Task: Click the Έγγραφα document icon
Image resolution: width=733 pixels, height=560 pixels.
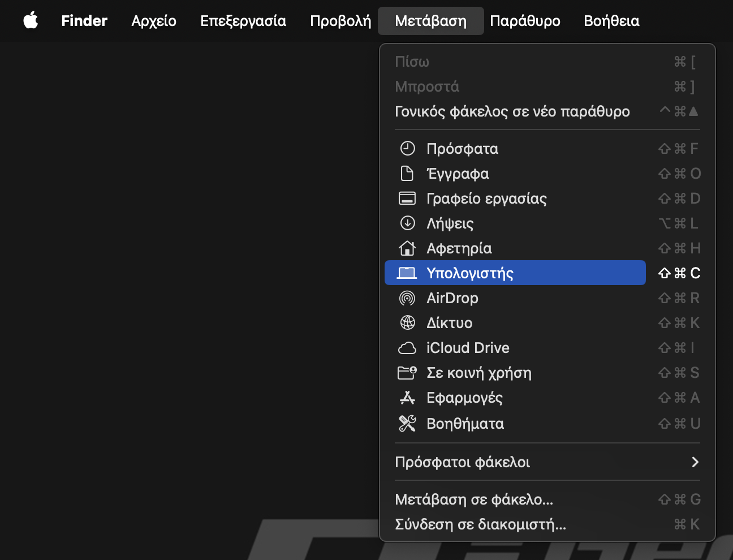Action: tap(407, 174)
